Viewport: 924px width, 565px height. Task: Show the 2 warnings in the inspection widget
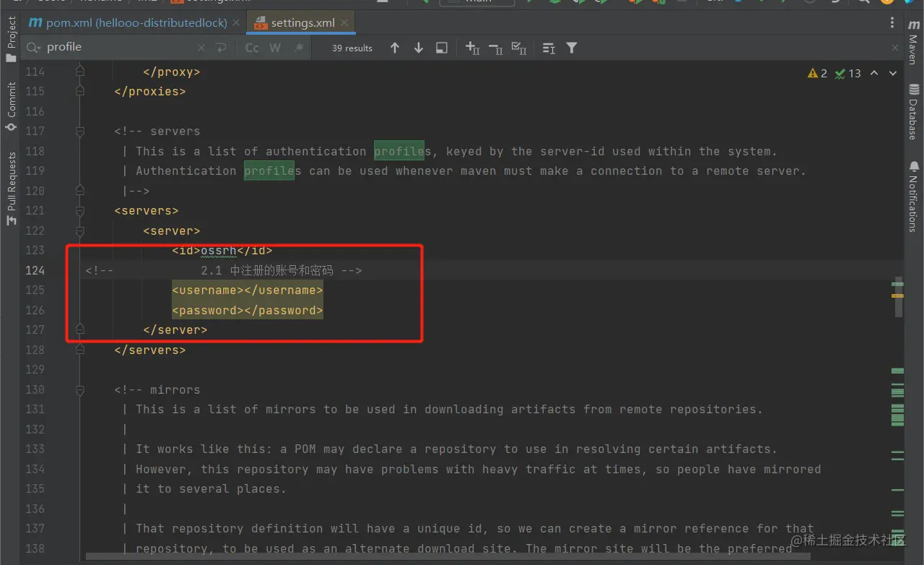[818, 73]
